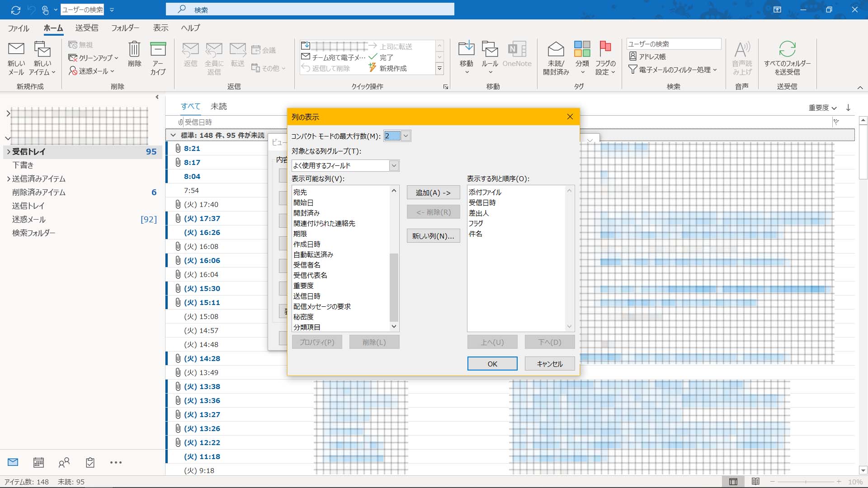Click the 新しい列(N)... button

click(433, 236)
